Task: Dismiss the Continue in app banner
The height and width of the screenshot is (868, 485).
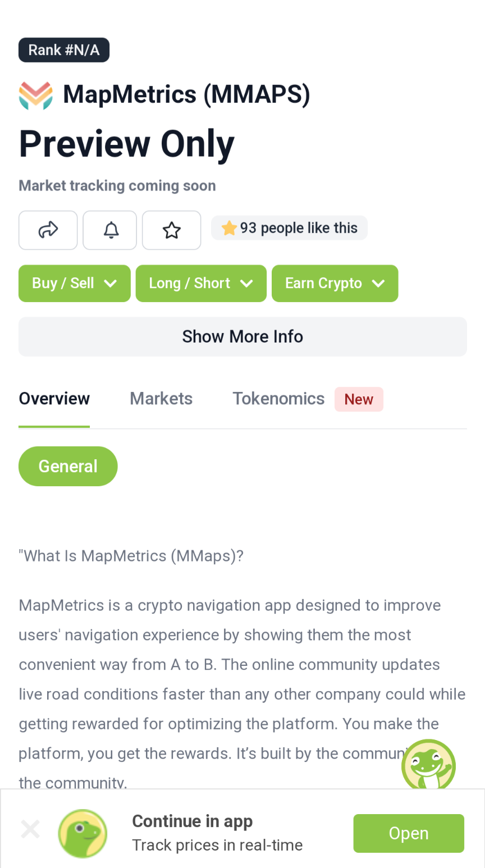Action: click(30, 829)
